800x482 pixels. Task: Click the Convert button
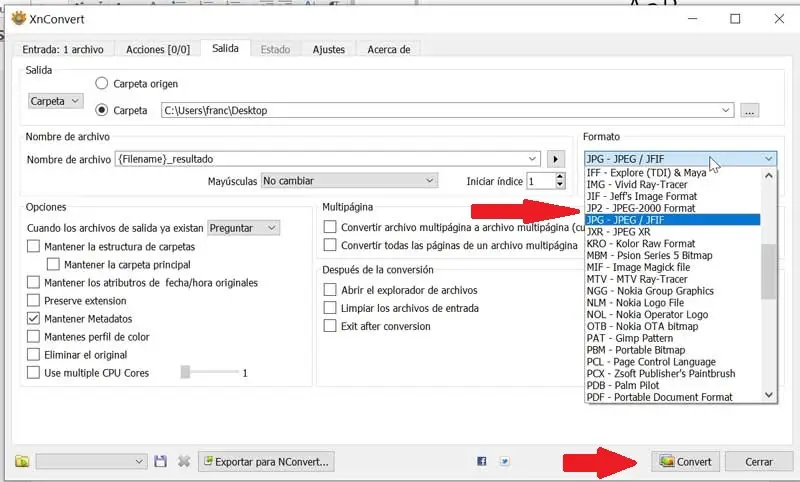[685, 462]
